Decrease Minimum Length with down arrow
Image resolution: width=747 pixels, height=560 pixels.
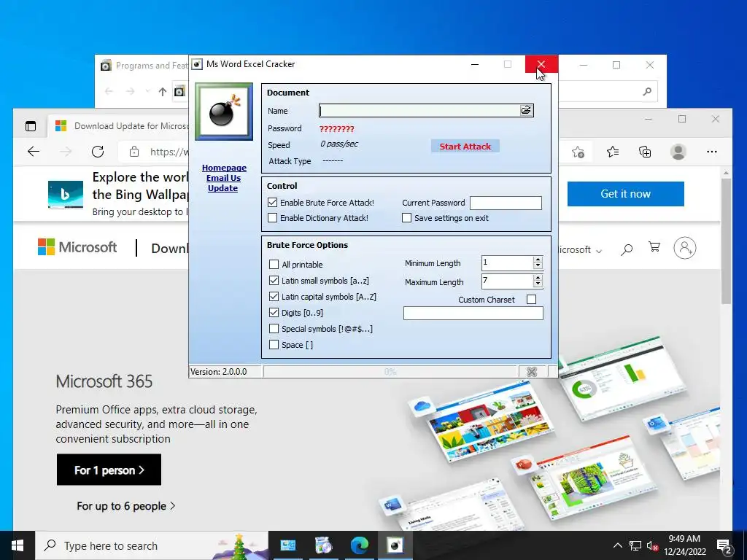[x=538, y=265]
